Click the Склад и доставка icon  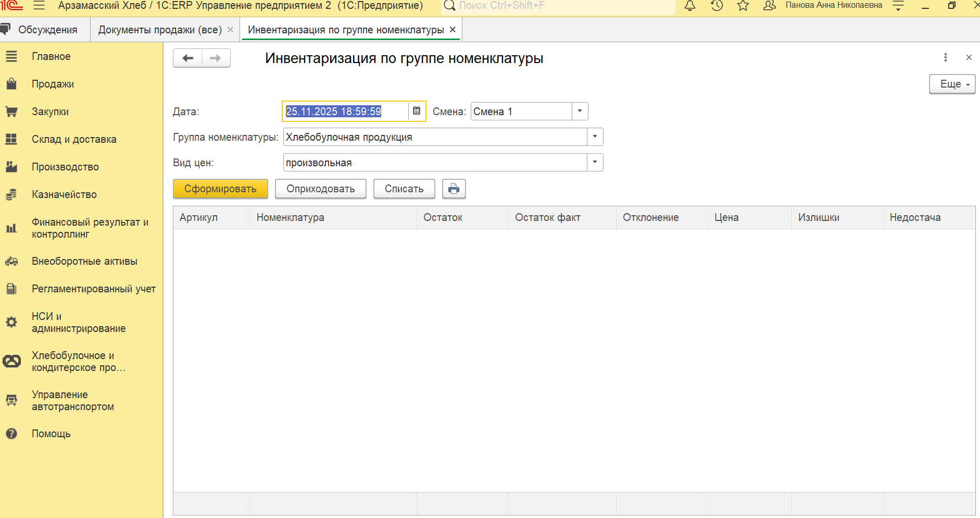pyautogui.click(x=11, y=139)
